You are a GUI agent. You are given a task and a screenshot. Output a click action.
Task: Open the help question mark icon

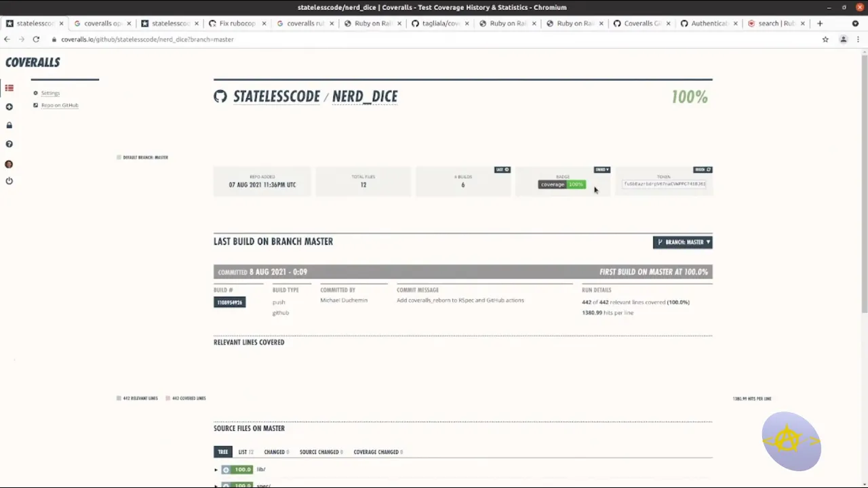point(9,144)
